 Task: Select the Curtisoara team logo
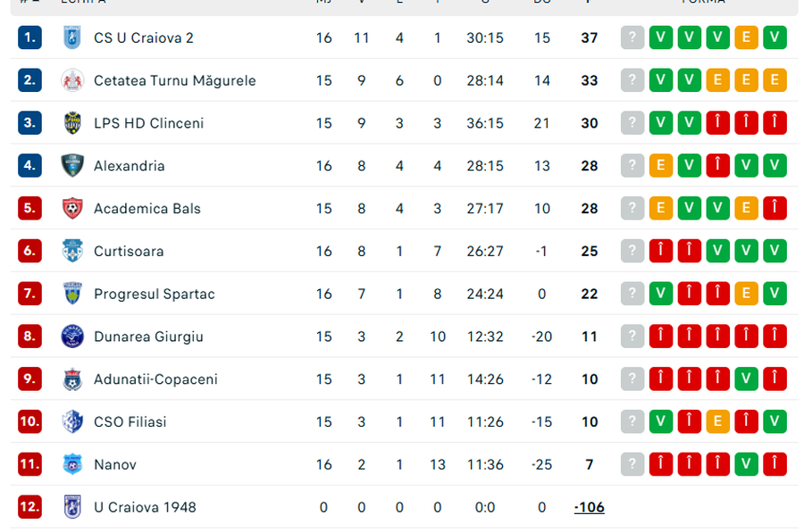(72, 251)
